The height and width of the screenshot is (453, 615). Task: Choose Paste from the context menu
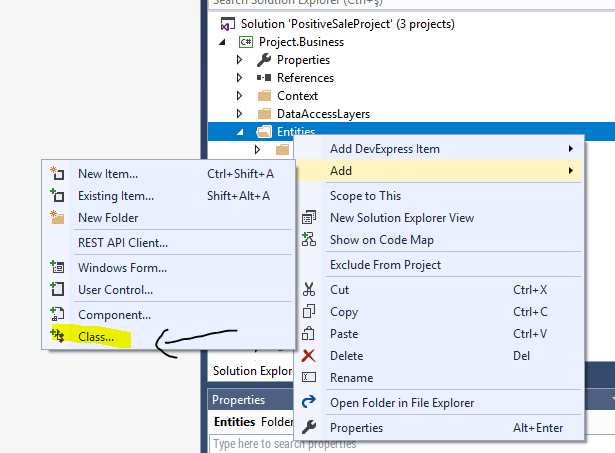click(439, 334)
